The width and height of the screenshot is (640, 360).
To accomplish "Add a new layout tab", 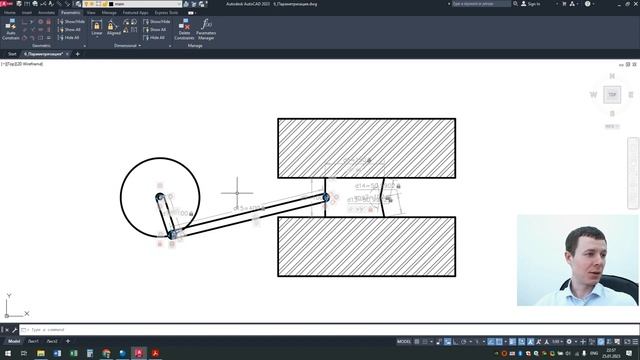I will (x=68, y=341).
